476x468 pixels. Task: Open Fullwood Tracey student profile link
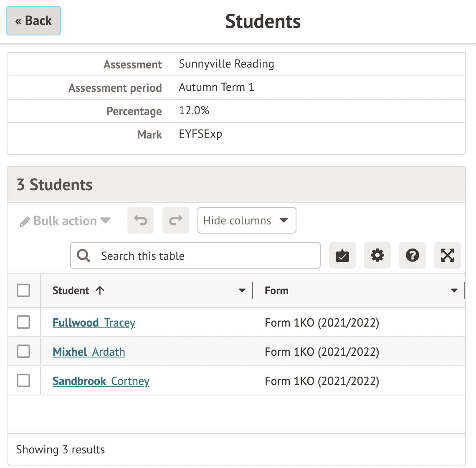[x=94, y=322]
